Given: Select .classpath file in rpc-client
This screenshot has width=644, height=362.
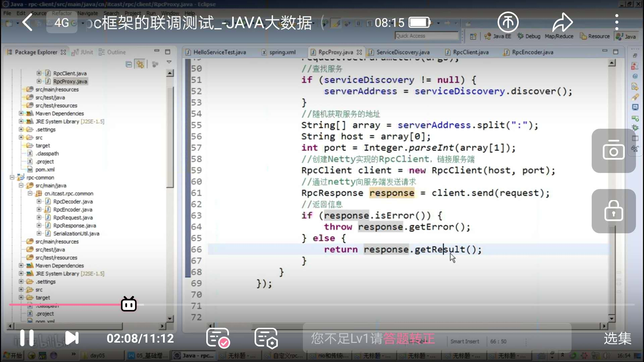Looking at the screenshot, I should click(47, 154).
